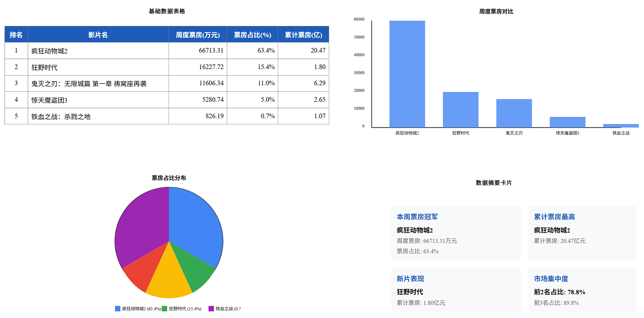
Task: Click the 惊天魔盗团3 bar in the bar chart
Action: pos(567,122)
